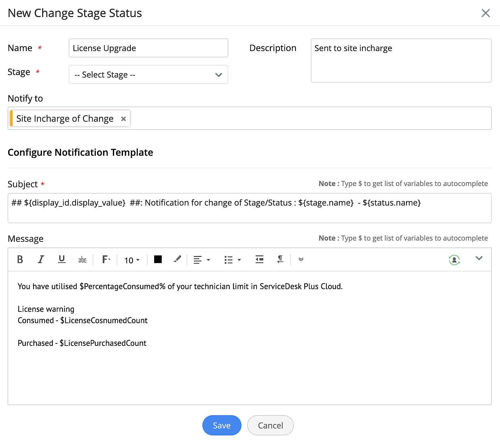Screen dimensions: 500x448
Task: Cancel creating the stage status
Action: 270,425
